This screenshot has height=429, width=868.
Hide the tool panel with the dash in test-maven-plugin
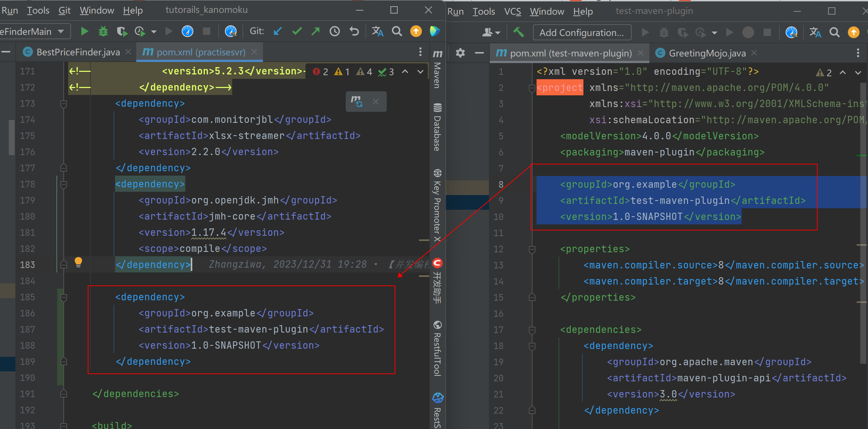click(479, 53)
